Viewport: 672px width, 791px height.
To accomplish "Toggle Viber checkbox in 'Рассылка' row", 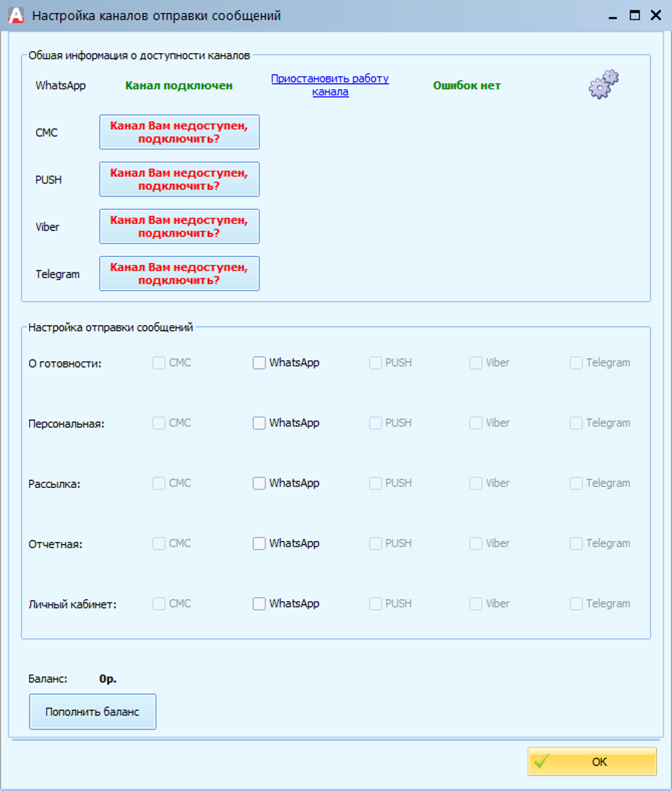I will pos(476,483).
